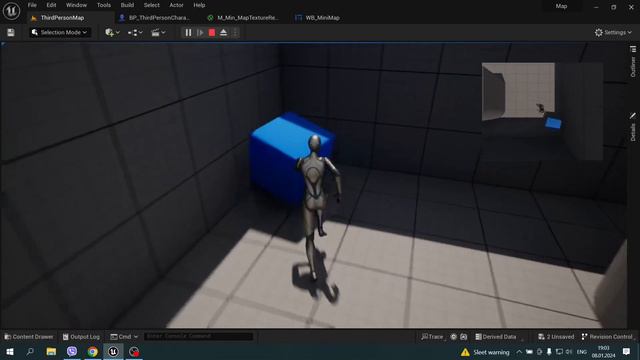Viewport: 640px width, 360px height.
Task: Open the Build menu
Action: pyautogui.click(x=127, y=5)
